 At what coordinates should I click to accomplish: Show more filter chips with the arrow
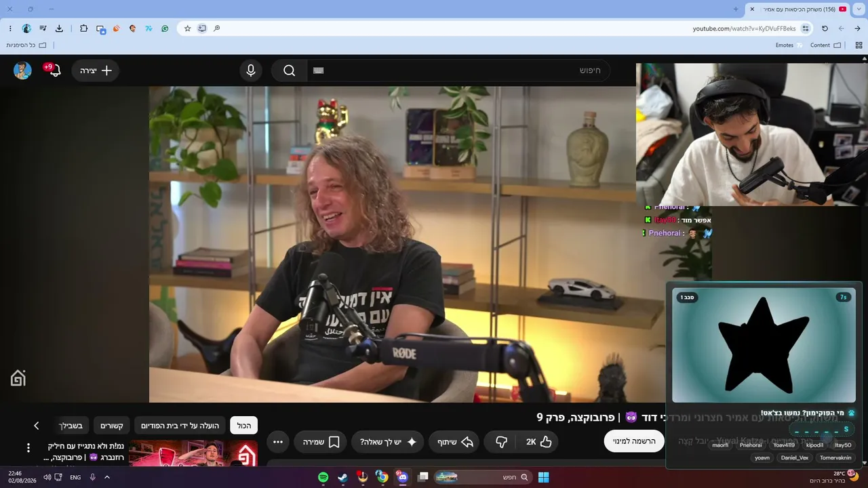pyautogui.click(x=37, y=426)
